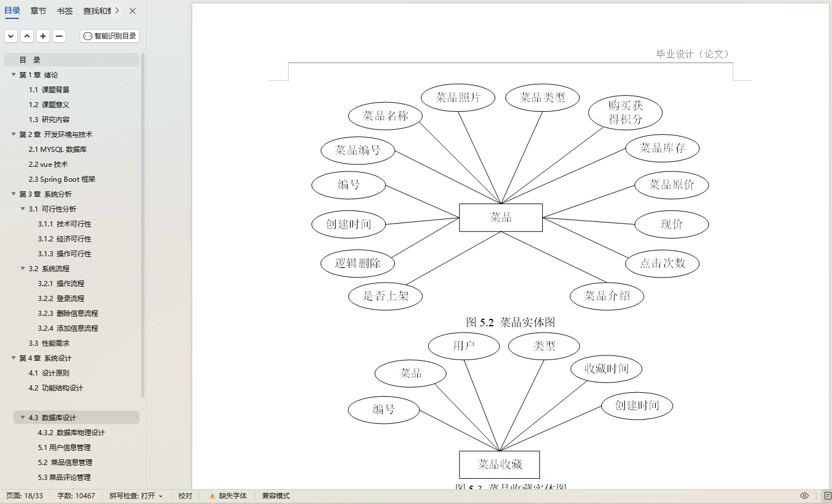This screenshot has width=832, height=504.
Task: Click the 菜品类型 attribute ellipse
Action: tap(542, 97)
